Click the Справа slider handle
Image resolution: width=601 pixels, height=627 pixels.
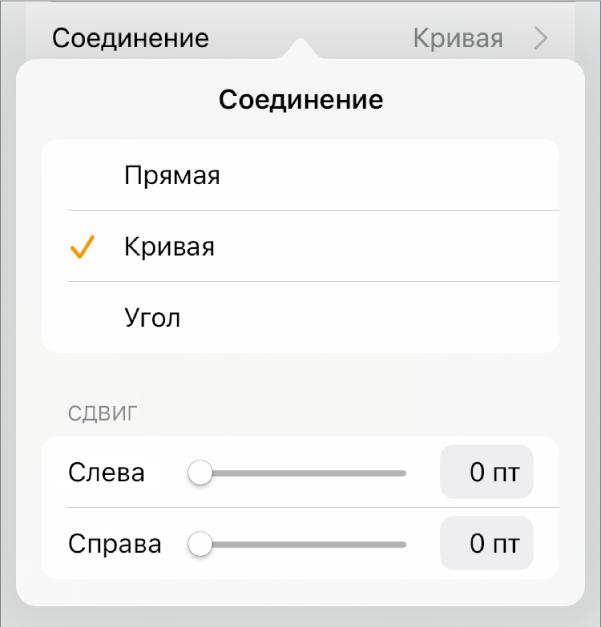click(201, 545)
